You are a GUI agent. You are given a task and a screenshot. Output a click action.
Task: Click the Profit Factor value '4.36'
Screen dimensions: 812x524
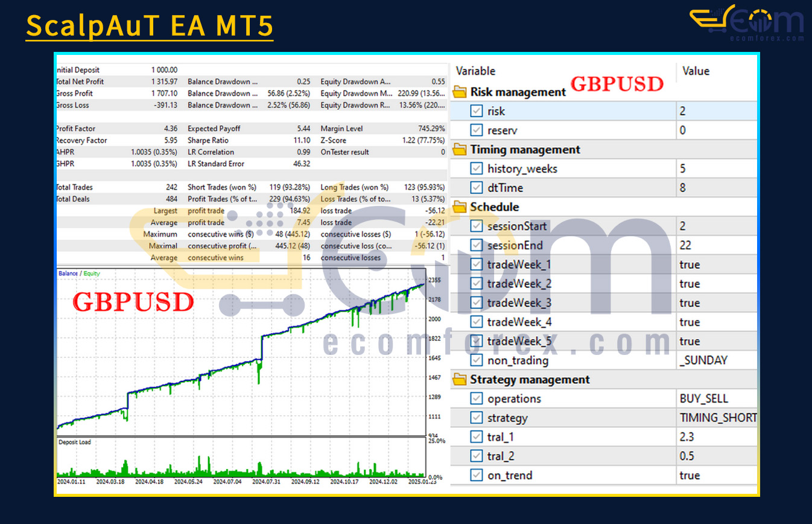click(x=171, y=129)
